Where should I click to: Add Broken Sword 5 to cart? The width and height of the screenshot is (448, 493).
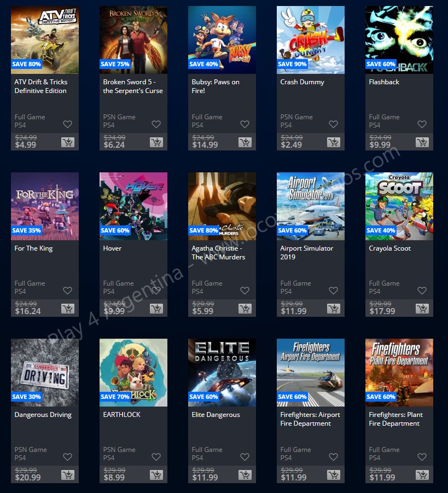point(156,142)
